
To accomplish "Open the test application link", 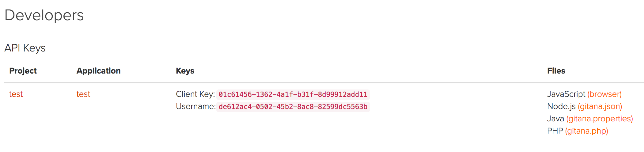I will point(83,94).
